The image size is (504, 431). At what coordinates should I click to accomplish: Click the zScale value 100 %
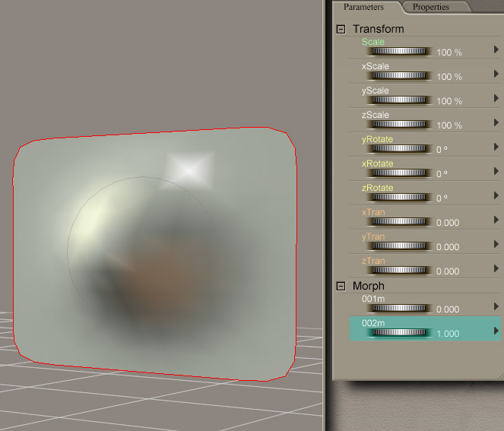click(449, 125)
